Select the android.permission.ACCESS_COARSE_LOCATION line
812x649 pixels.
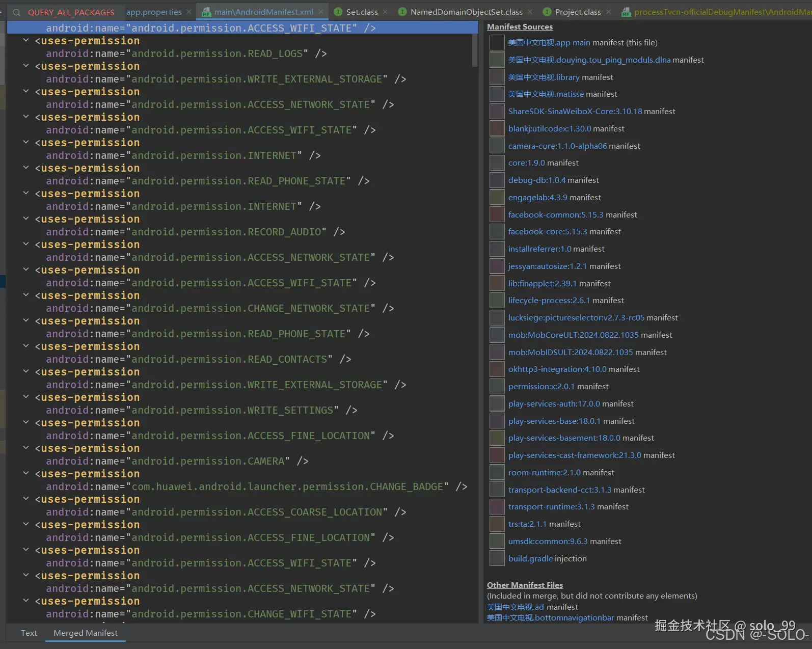click(x=226, y=512)
